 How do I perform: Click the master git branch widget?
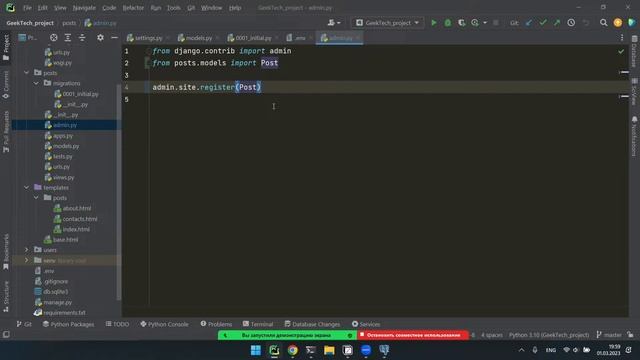click(609, 335)
